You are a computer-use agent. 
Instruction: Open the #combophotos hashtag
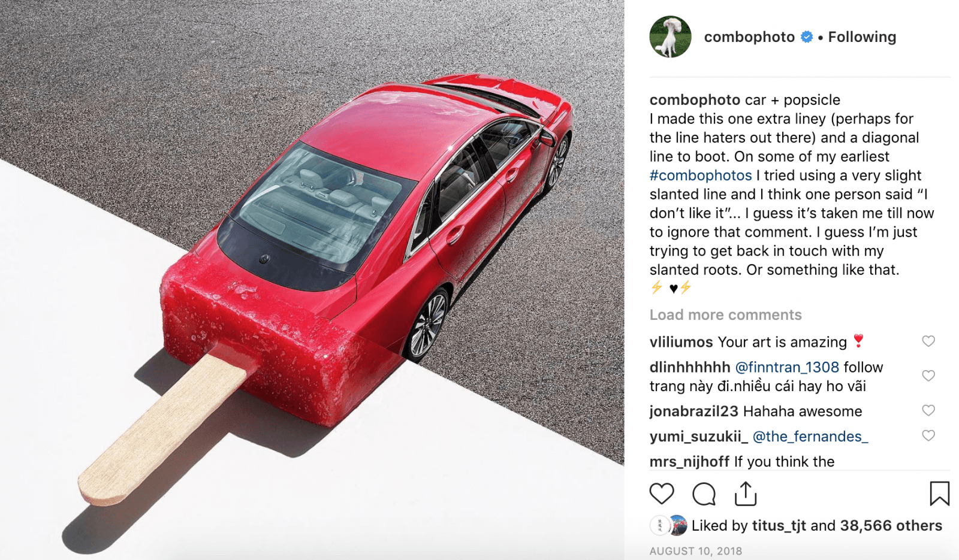tap(701, 175)
